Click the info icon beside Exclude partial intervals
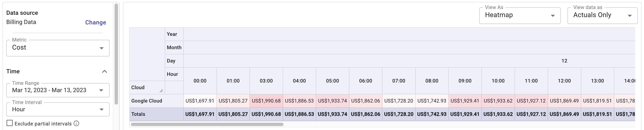 [77, 124]
